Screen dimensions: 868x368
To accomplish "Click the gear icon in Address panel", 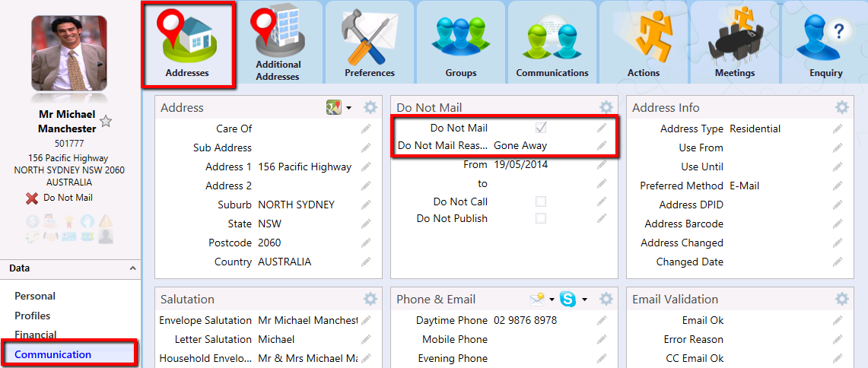I will (x=370, y=107).
